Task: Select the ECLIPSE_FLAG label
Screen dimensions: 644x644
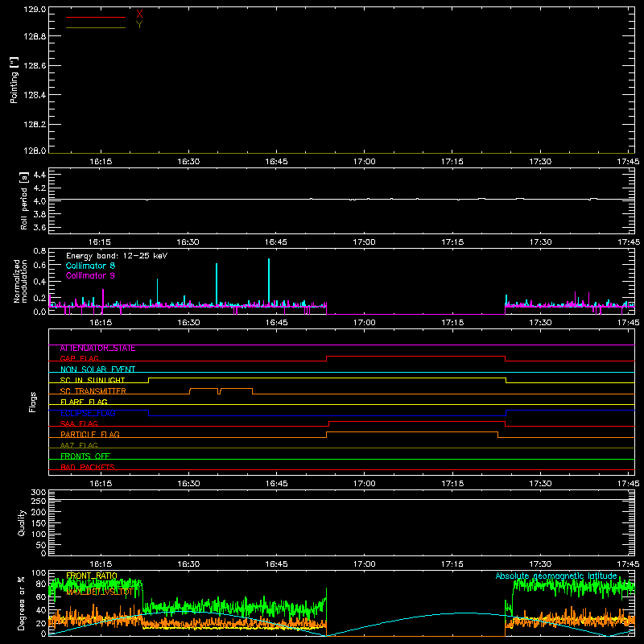Action: (x=88, y=413)
